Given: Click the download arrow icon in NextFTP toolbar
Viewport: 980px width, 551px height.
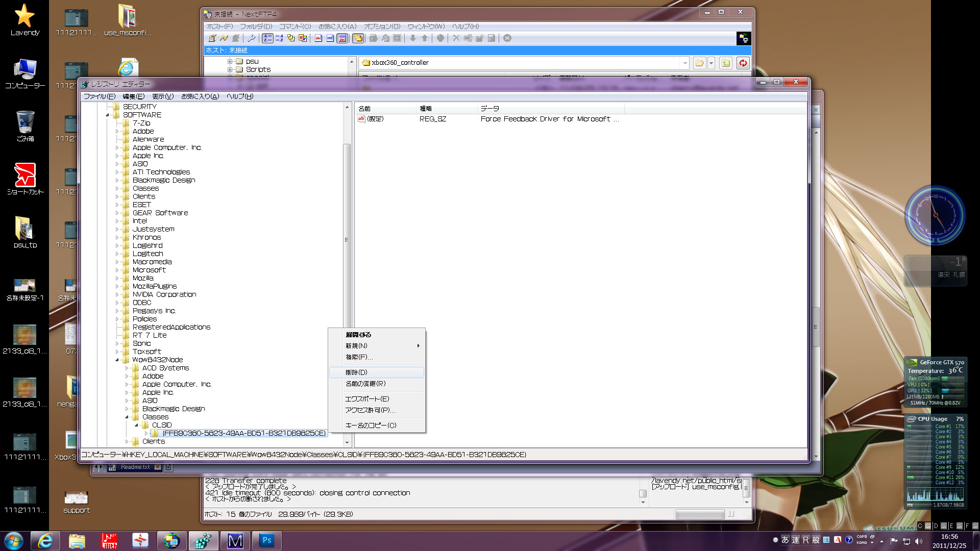Looking at the screenshot, I should (x=413, y=38).
